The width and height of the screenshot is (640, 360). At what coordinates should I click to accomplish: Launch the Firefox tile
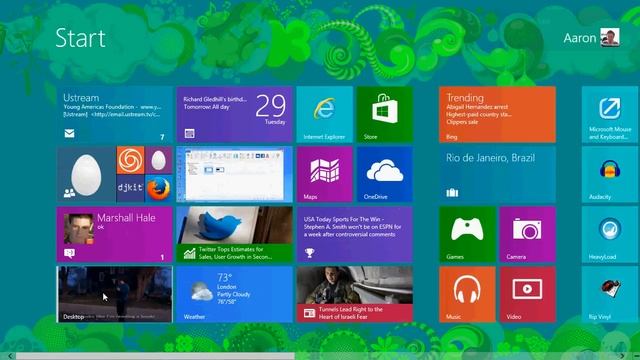tap(159, 189)
